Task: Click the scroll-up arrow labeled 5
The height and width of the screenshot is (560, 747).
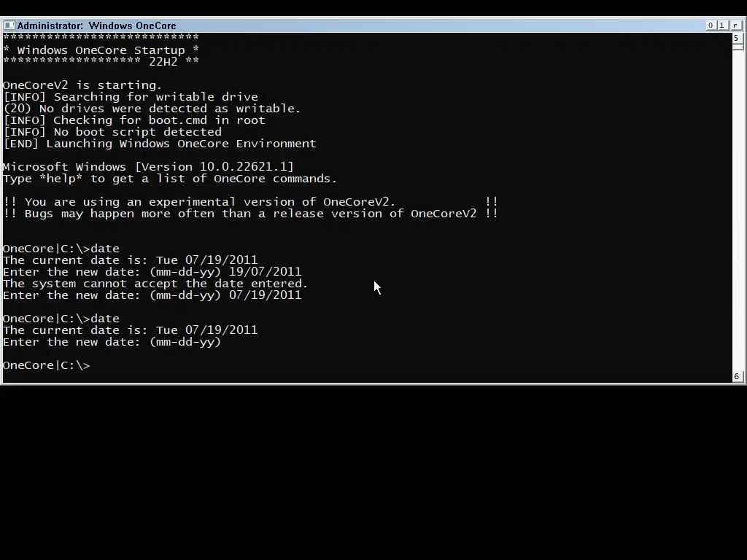Action: click(737, 38)
